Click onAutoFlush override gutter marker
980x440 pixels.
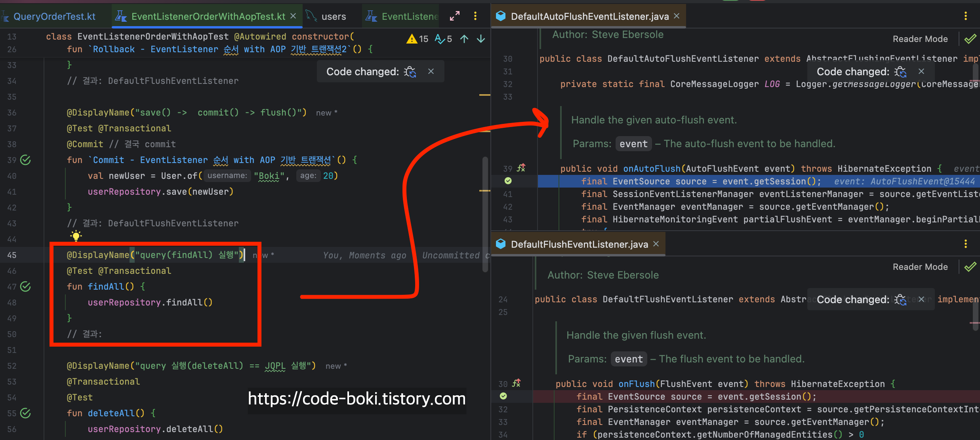[521, 168]
